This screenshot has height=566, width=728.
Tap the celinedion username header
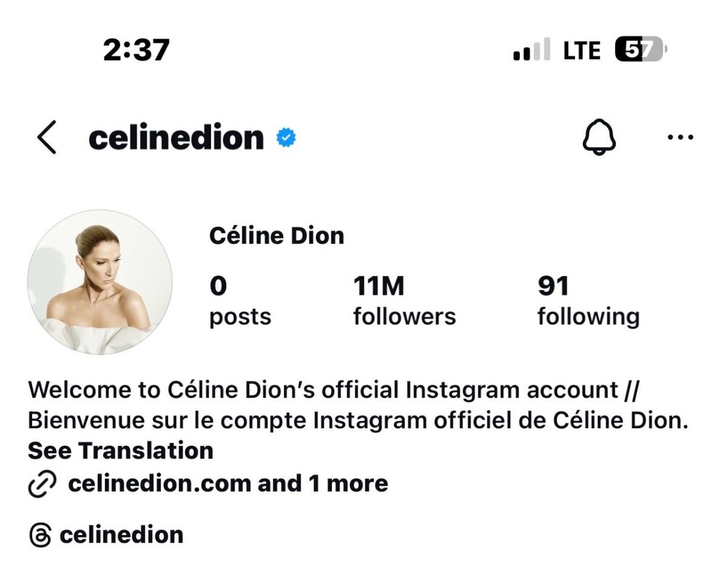tap(176, 137)
